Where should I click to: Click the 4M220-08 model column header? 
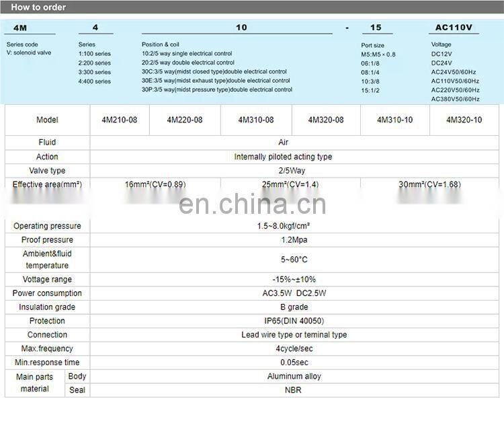click(186, 120)
